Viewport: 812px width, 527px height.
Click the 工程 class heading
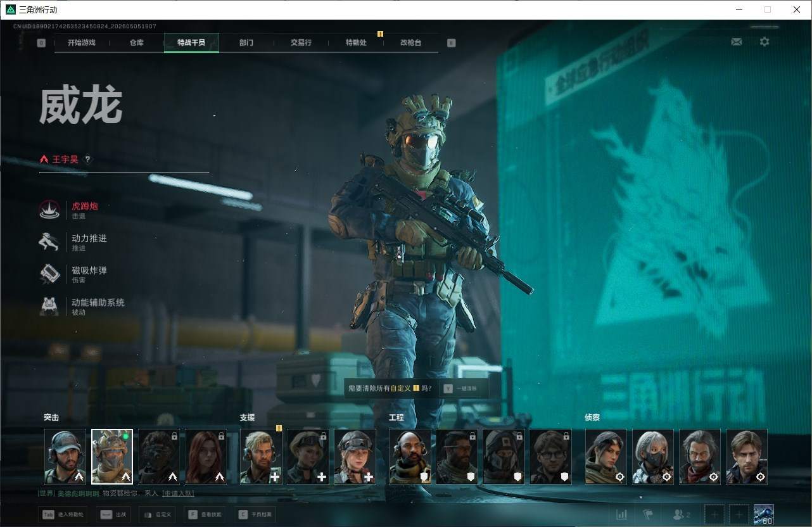(x=396, y=418)
